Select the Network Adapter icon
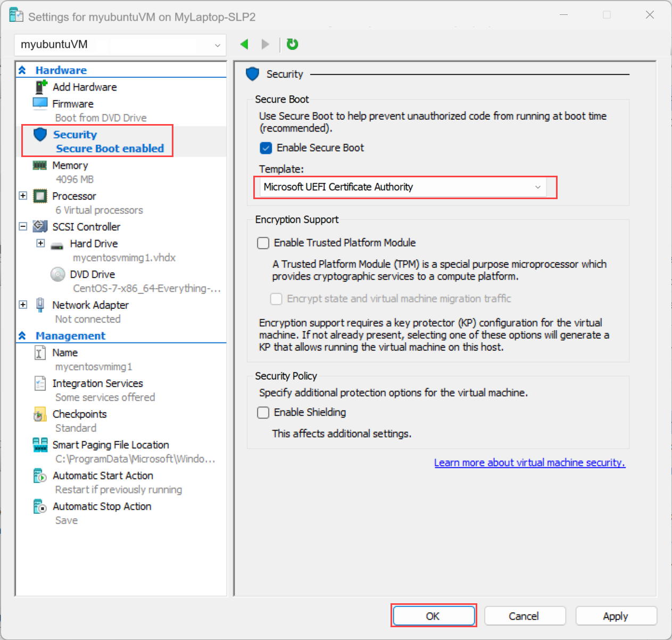 [40, 305]
